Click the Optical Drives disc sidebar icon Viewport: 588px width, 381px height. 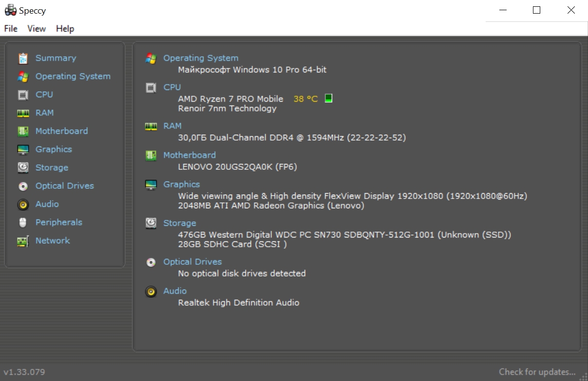pos(23,186)
